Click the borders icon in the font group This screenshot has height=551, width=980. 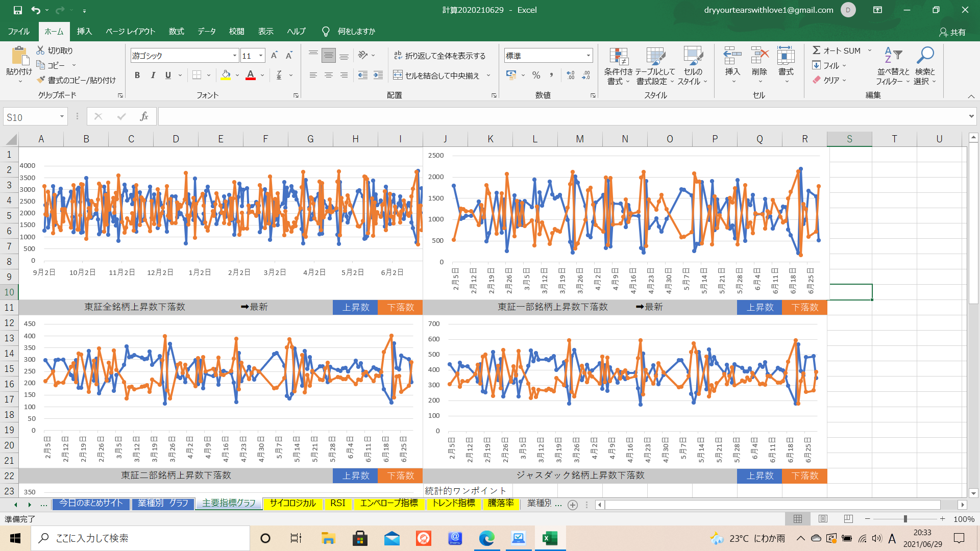[197, 75]
